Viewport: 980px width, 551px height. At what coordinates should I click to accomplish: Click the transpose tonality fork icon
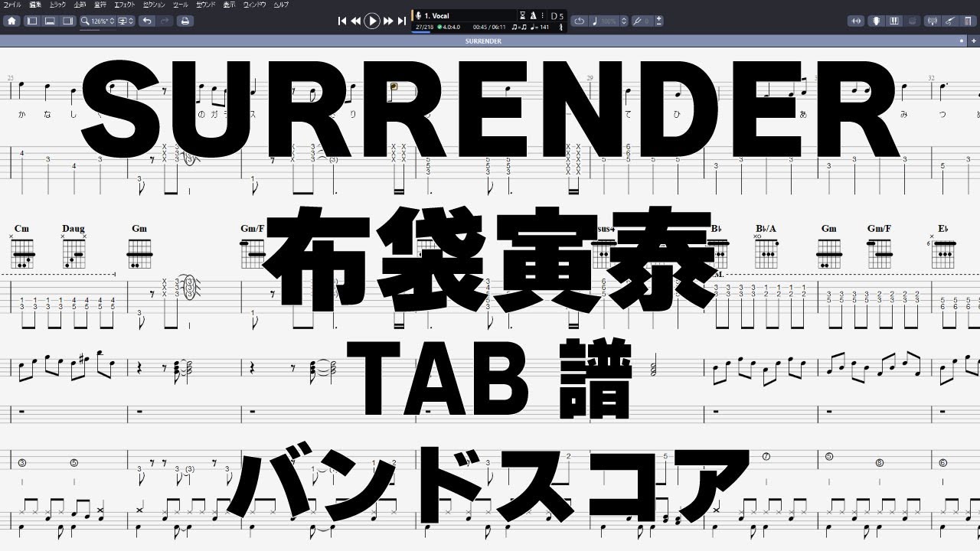click(x=637, y=21)
